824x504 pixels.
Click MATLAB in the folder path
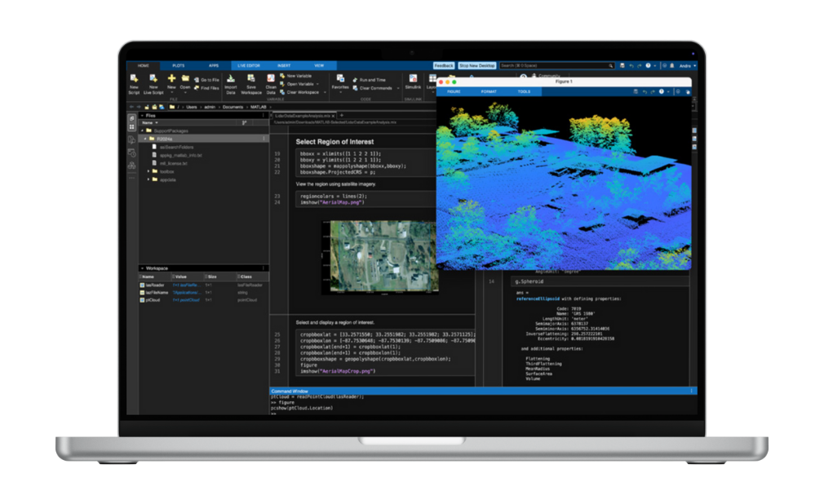(258, 107)
